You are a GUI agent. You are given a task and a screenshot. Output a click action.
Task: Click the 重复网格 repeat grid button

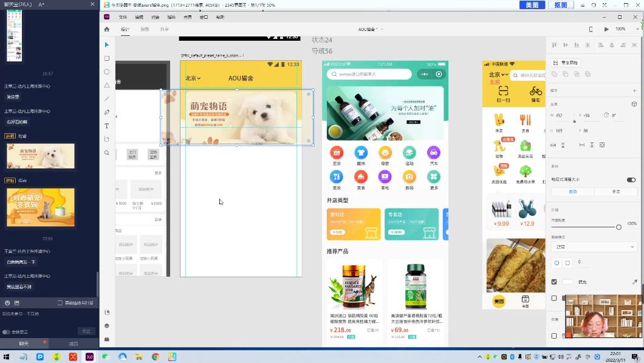pos(566,62)
